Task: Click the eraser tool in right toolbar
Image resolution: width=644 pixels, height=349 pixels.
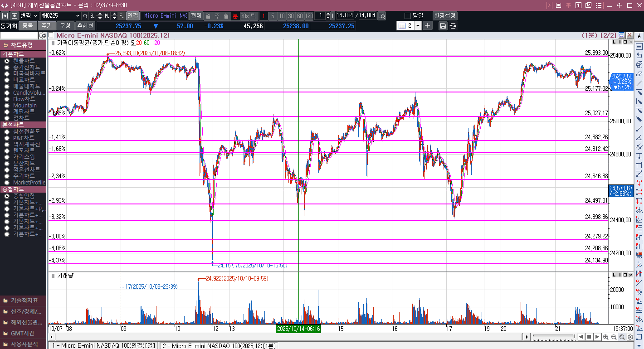Action: (639, 74)
